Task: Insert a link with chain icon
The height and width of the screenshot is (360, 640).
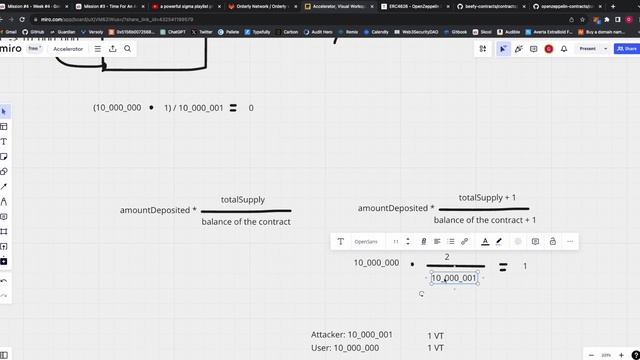Action: (464, 242)
